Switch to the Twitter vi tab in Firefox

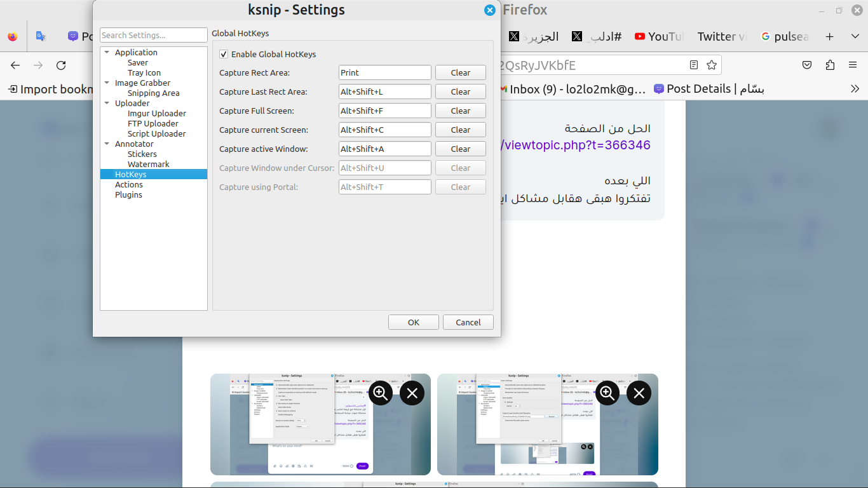[x=721, y=37]
